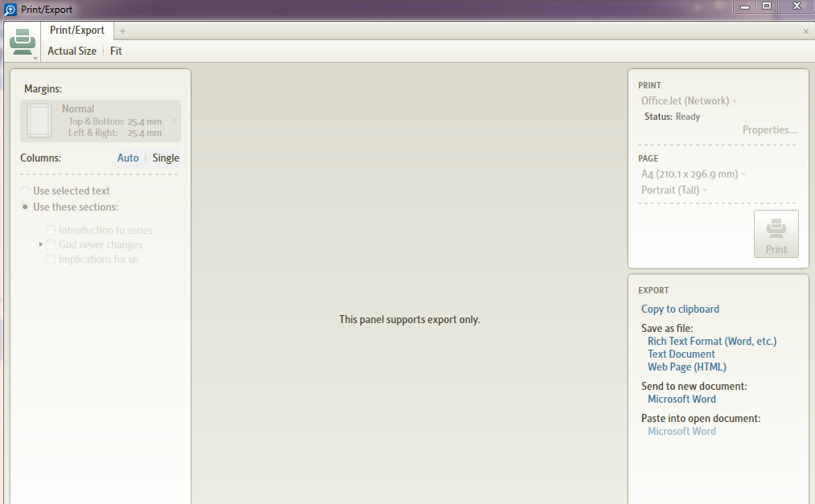Maximize the Print/Export window

[767, 6]
